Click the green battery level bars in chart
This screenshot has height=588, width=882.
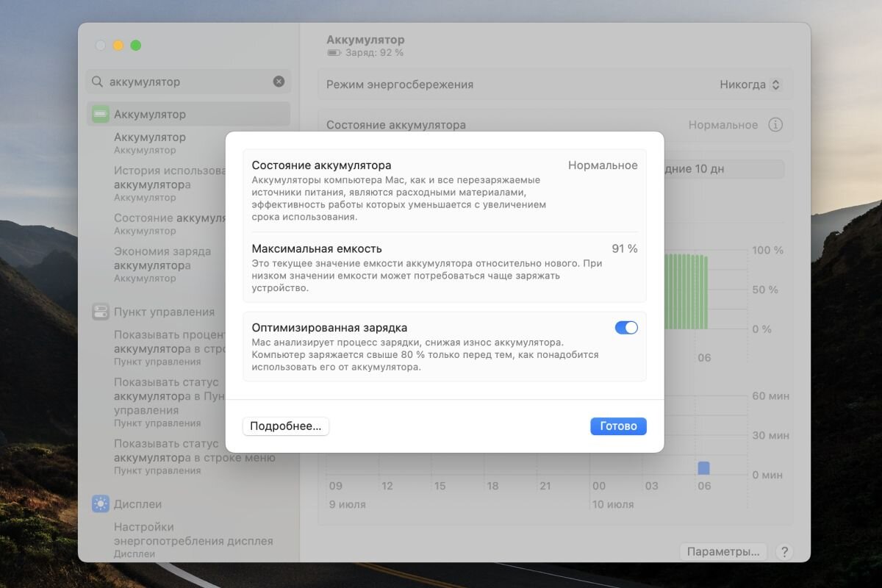686,292
